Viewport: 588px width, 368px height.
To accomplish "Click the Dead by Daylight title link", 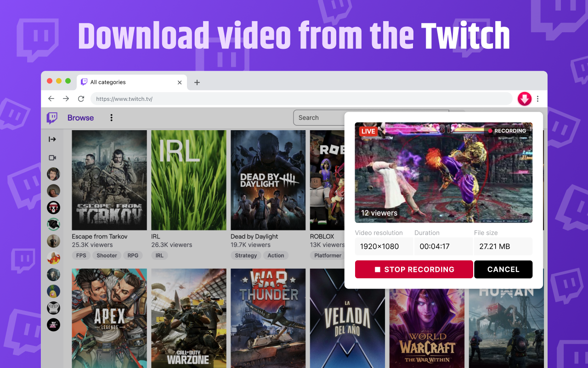I will [254, 236].
